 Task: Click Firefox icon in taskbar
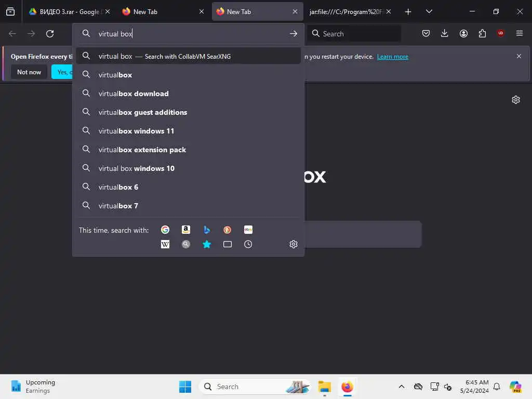click(347, 387)
